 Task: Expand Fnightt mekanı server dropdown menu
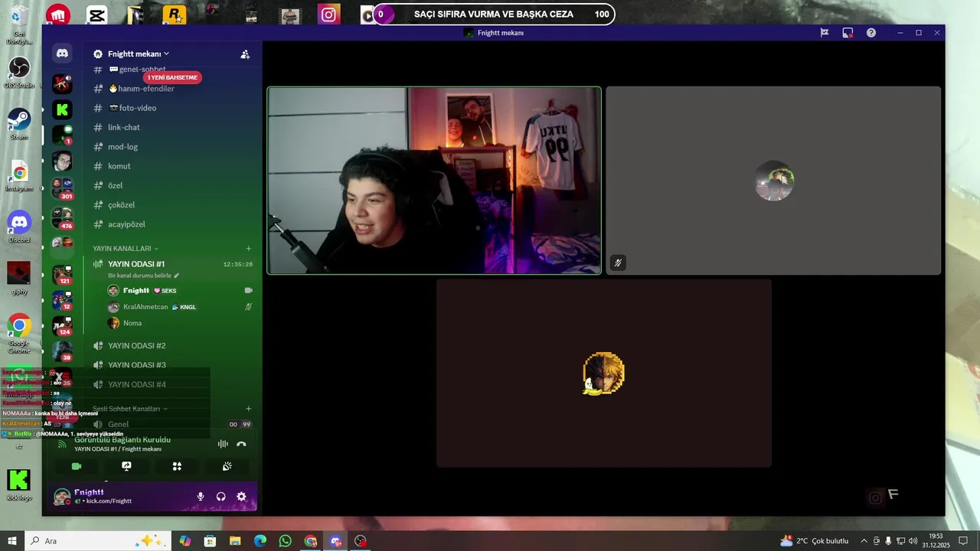[x=139, y=54]
